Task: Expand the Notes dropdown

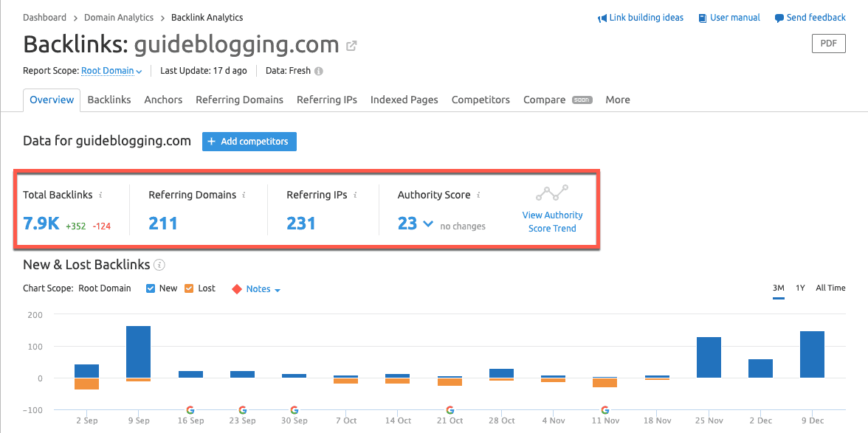Action: tap(263, 288)
